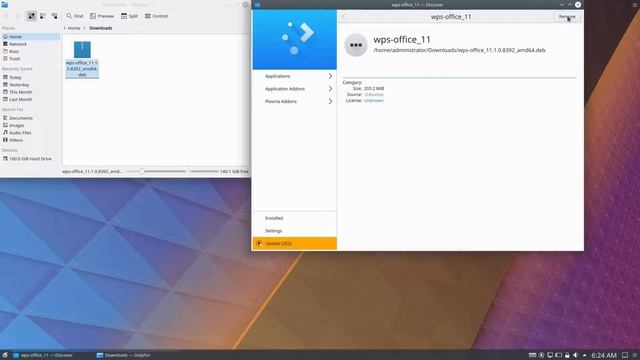Open the Installed section in Discover
Viewport: 640px width, 360px height.
pos(294,218)
